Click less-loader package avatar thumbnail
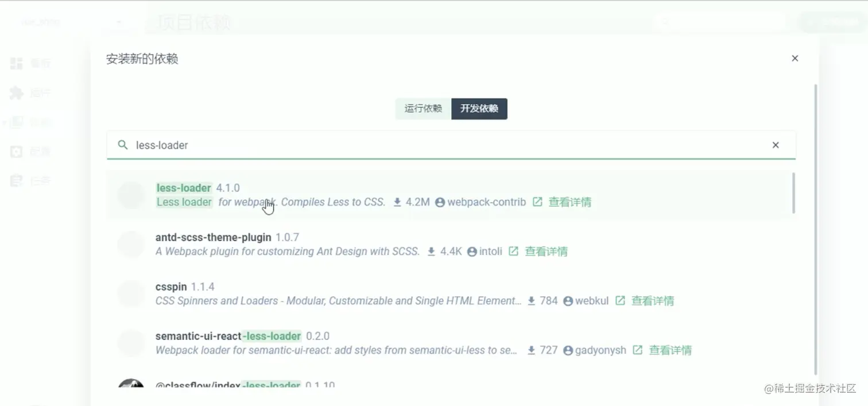Viewport: 868px width, 406px height. [131, 195]
